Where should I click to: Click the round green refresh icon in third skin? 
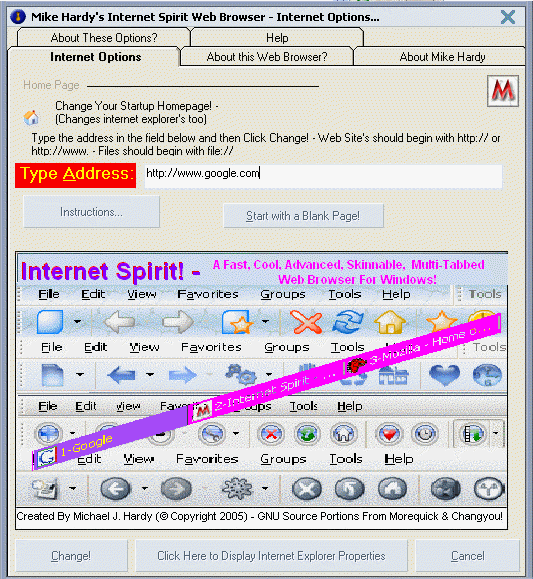(x=307, y=434)
